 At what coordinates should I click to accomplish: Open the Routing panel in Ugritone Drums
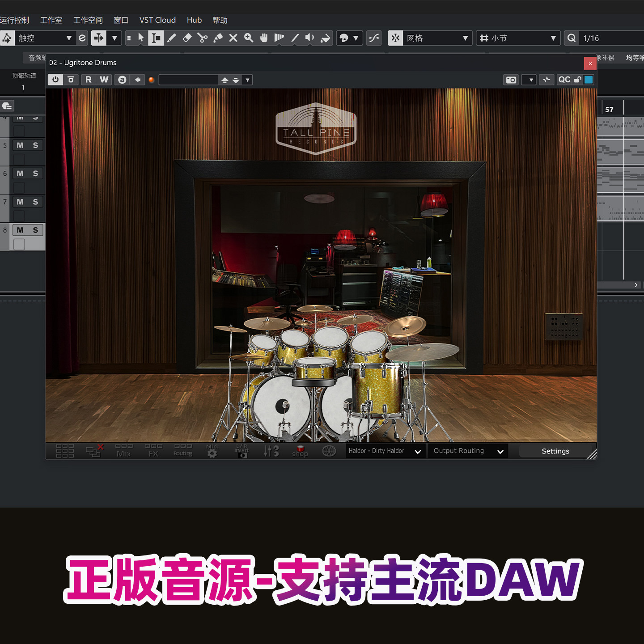pos(183,451)
